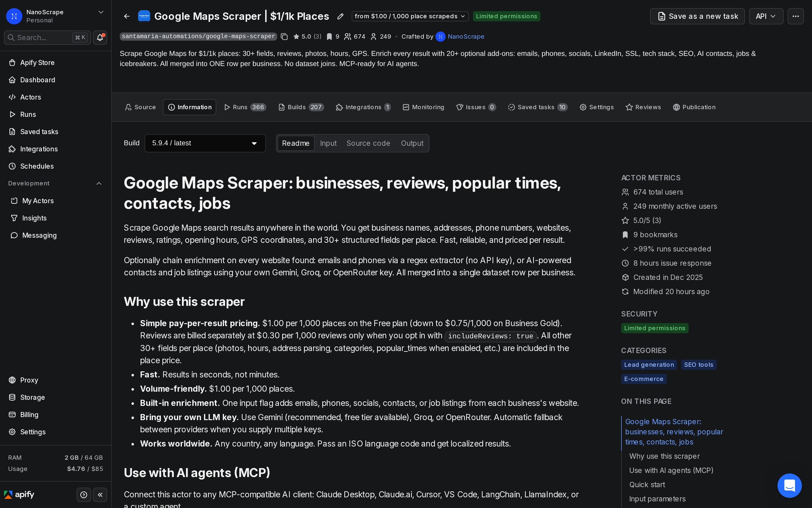Copy the actor slug with the copy icon

pos(284,37)
